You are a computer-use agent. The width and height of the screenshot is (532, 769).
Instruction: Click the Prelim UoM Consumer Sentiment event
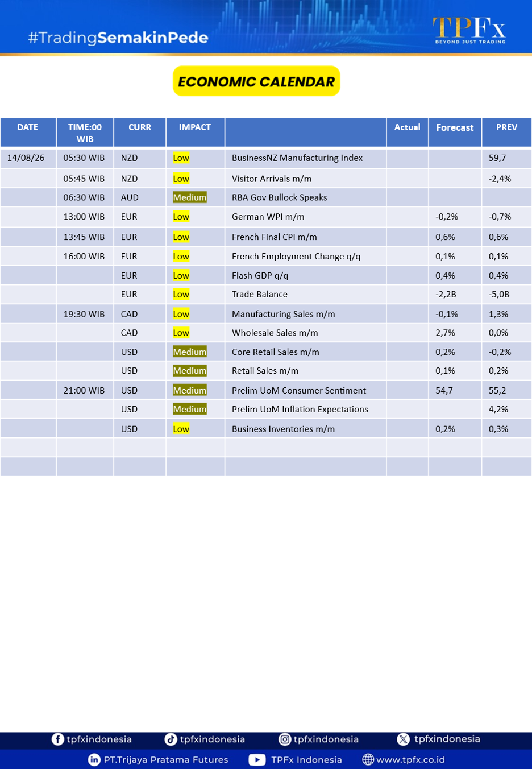(x=299, y=390)
